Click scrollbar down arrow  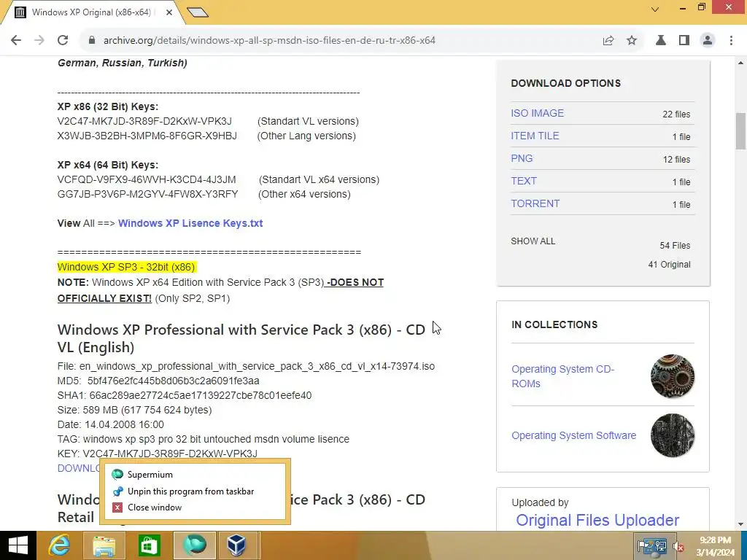740,524
